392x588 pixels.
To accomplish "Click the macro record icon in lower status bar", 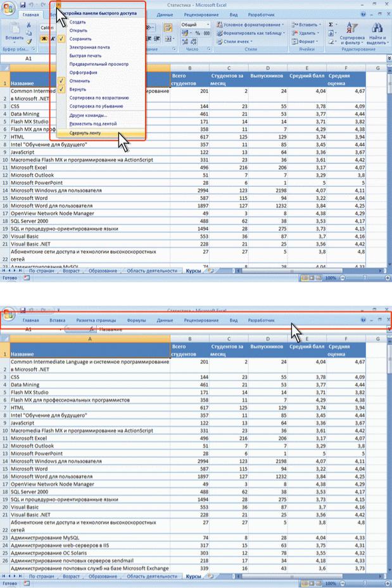I will pyautogui.click(x=27, y=584).
